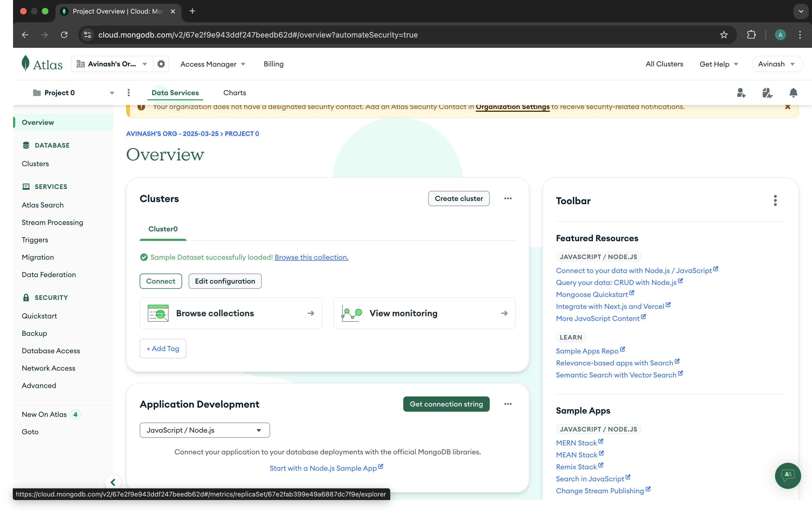Open the alerts bell icon
The width and height of the screenshot is (812, 515).
pos(793,92)
